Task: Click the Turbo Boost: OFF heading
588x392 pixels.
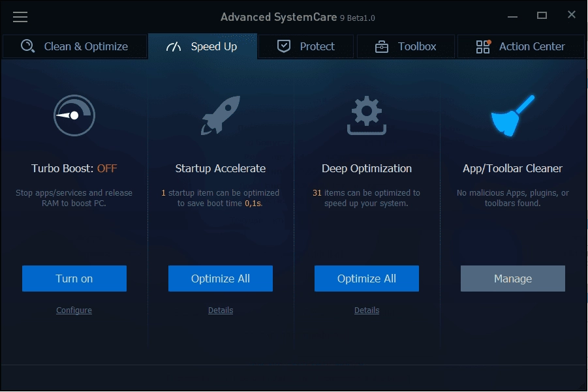Action: point(74,168)
